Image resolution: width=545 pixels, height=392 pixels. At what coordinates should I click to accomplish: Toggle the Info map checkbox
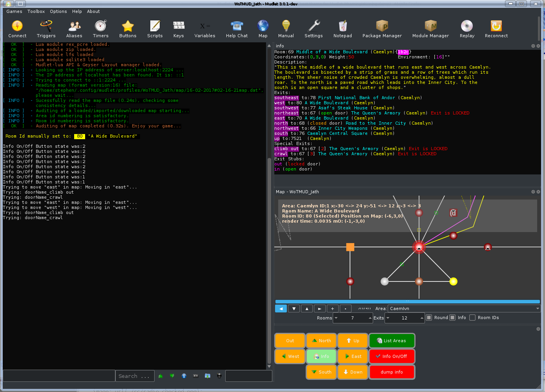click(x=452, y=318)
